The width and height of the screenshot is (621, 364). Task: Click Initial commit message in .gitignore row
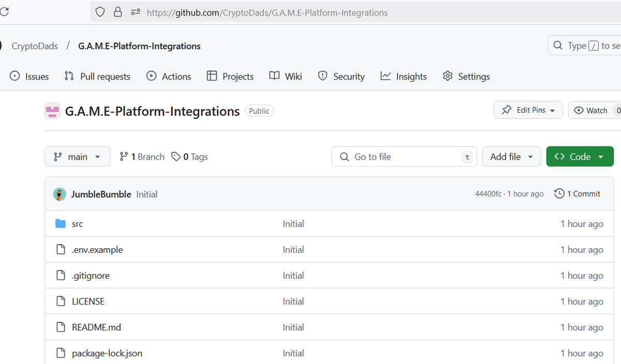[x=293, y=276]
